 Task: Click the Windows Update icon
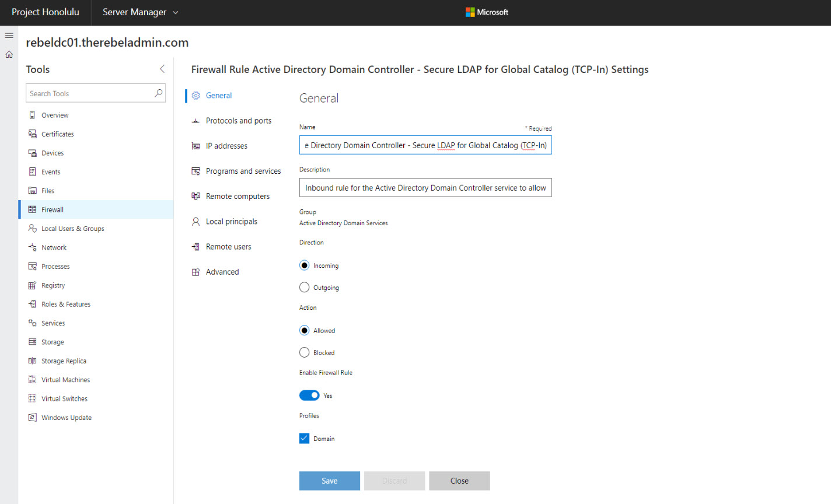32,418
